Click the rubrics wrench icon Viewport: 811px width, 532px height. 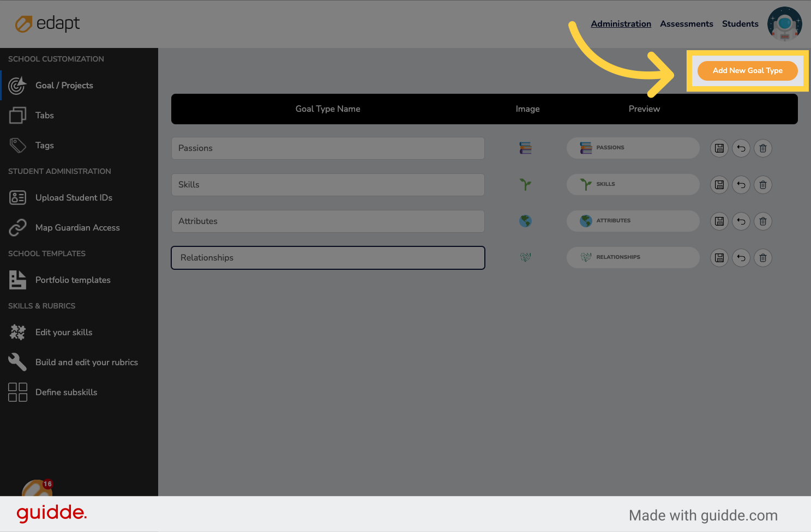click(x=17, y=362)
